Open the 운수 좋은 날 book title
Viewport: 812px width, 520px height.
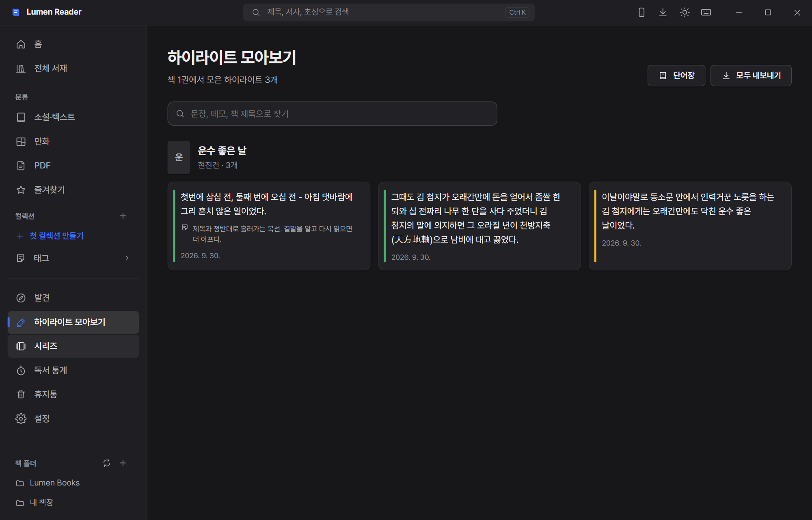(222, 151)
